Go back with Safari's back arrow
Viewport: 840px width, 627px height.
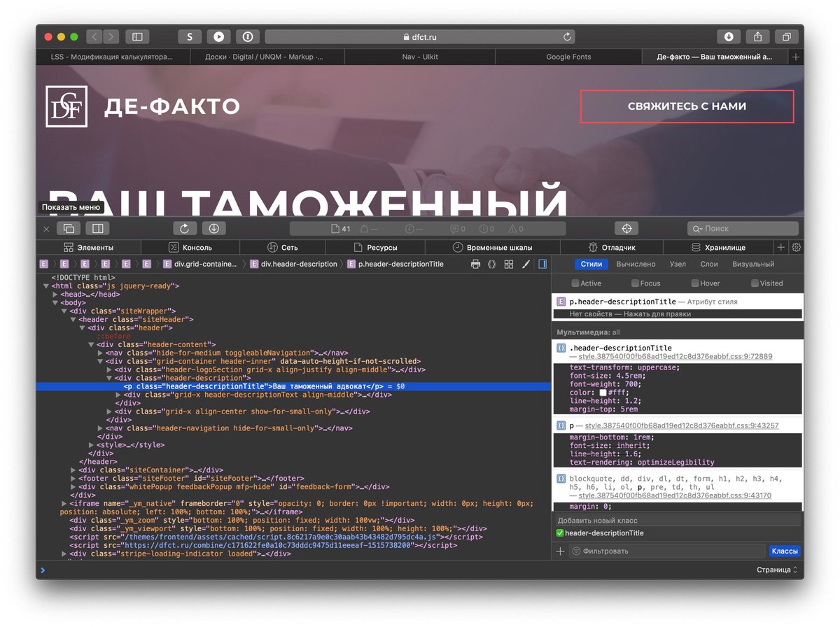coord(94,36)
